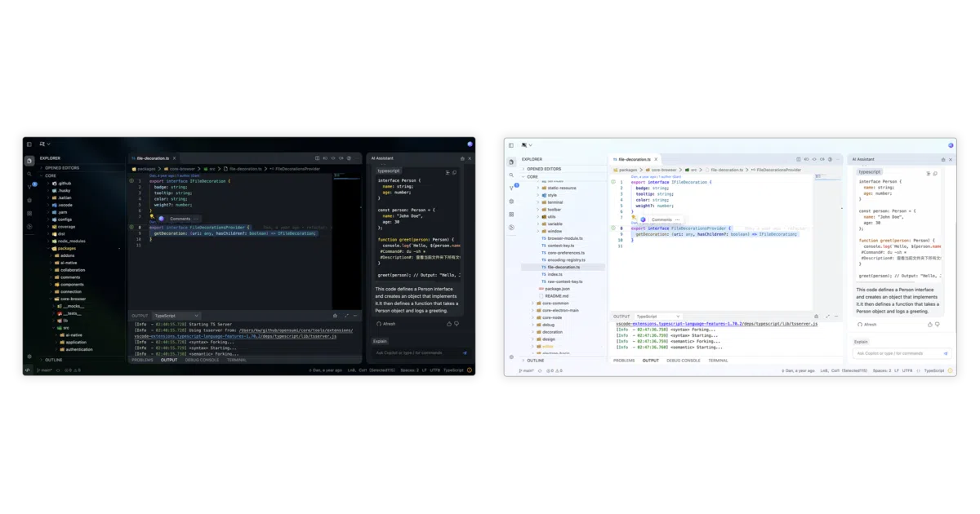Switch to DEBUG CONSOLE tab in dark window
The image size is (980, 514).
point(202,360)
